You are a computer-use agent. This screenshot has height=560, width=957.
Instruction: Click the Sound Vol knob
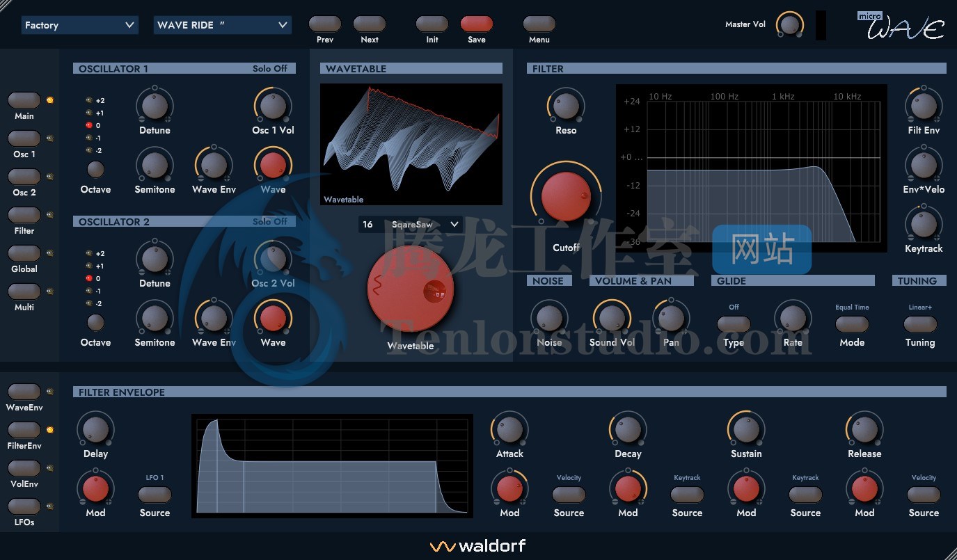[612, 318]
